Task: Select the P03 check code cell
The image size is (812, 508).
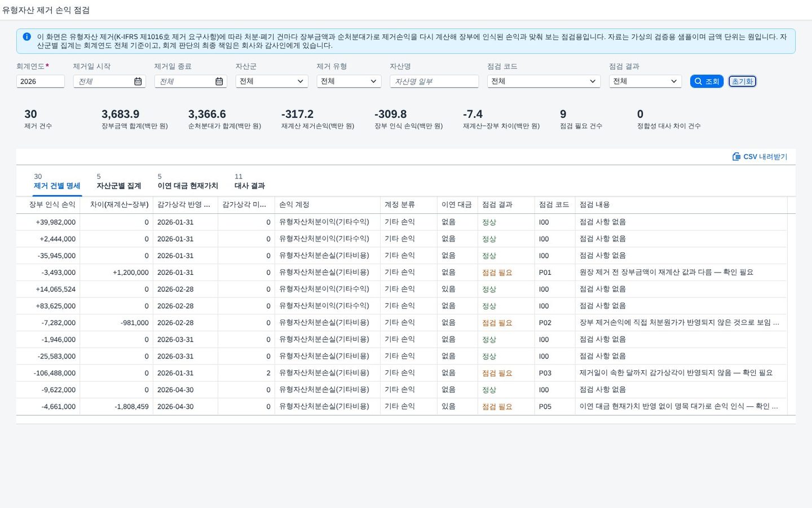Action: pos(555,373)
